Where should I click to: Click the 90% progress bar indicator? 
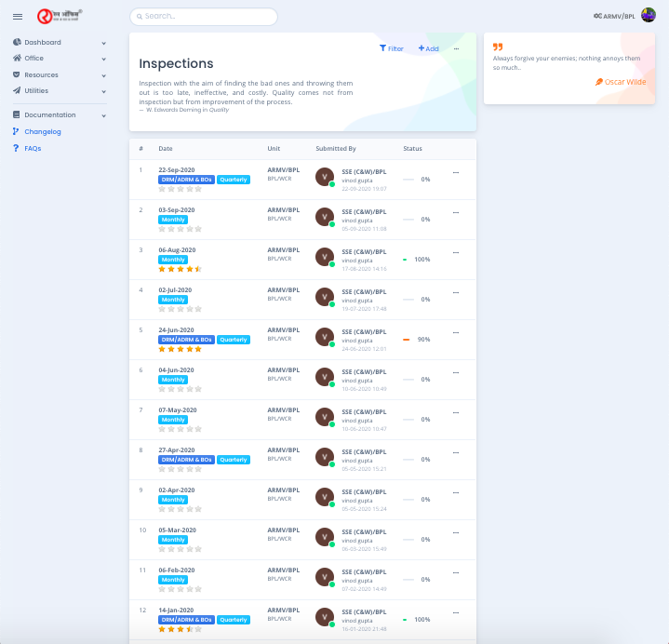point(407,340)
